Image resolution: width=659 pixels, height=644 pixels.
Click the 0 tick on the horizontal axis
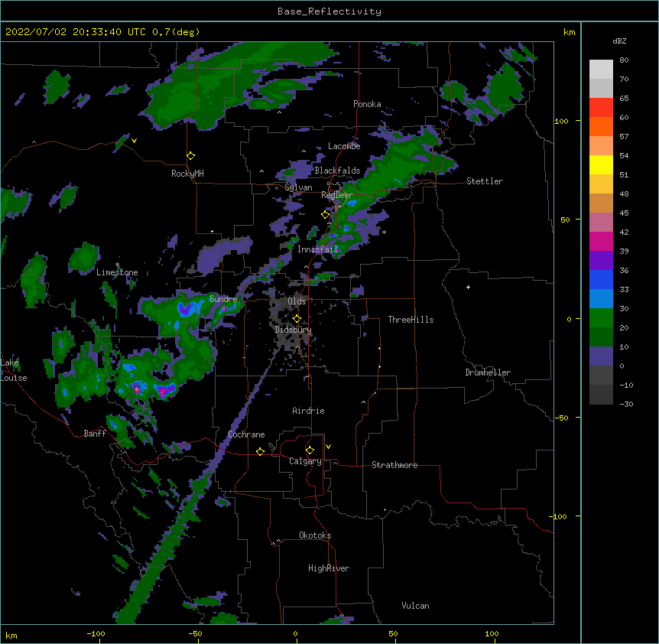pyautogui.click(x=295, y=634)
